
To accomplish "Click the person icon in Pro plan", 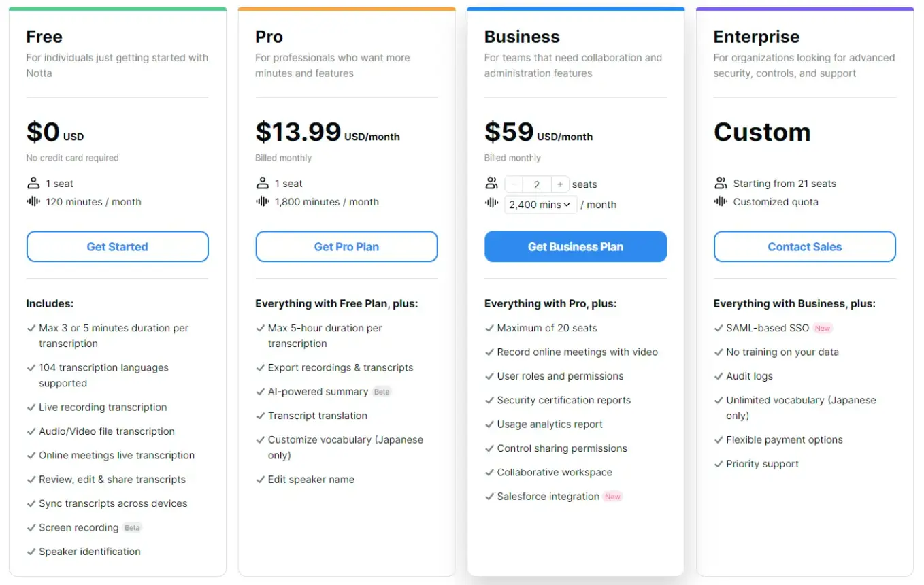I will tap(263, 183).
